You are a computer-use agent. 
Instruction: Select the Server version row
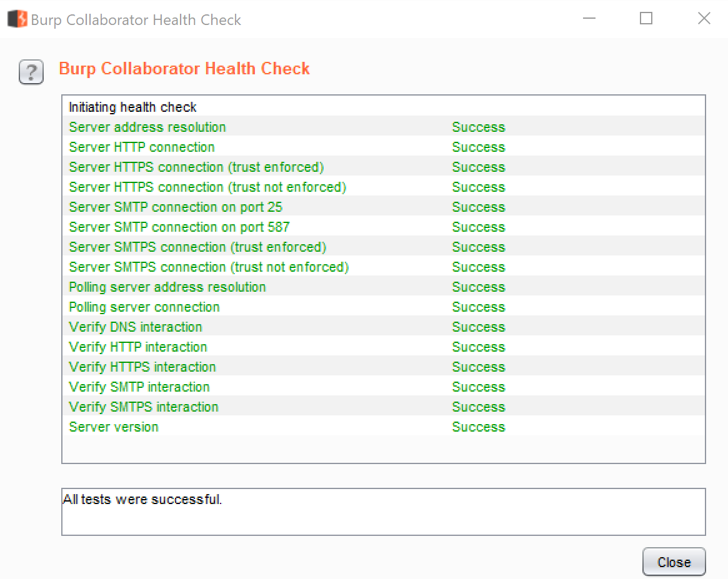[x=114, y=427]
